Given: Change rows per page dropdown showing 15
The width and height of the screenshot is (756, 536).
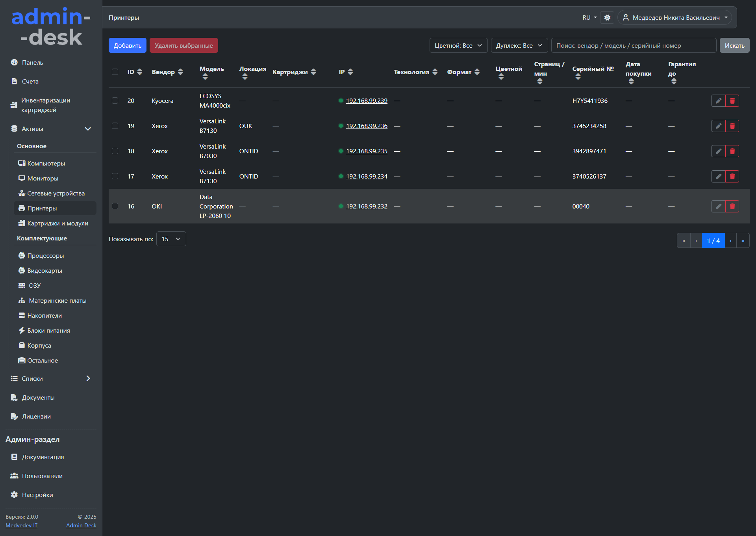Looking at the screenshot, I should pyautogui.click(x=171, y=239).
